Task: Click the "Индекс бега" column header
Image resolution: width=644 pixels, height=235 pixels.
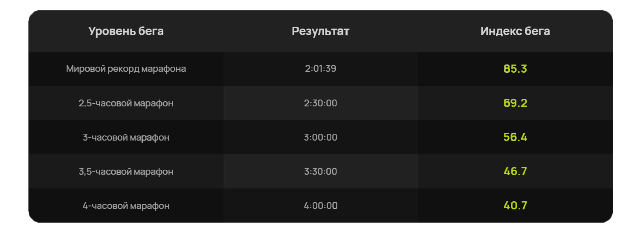Action: [x=515, y=31]
